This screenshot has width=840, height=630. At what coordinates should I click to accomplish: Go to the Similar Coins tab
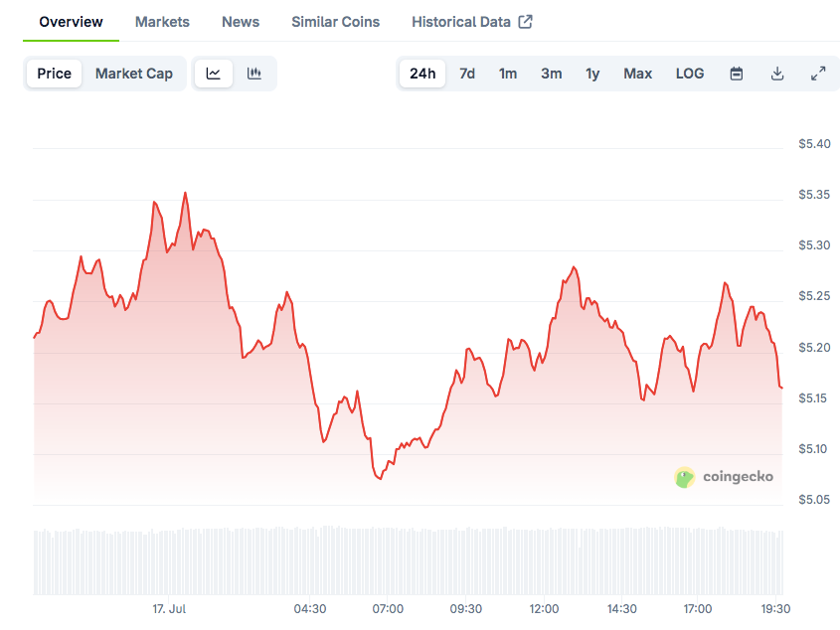pyautogui.click(x=335, y=22)
